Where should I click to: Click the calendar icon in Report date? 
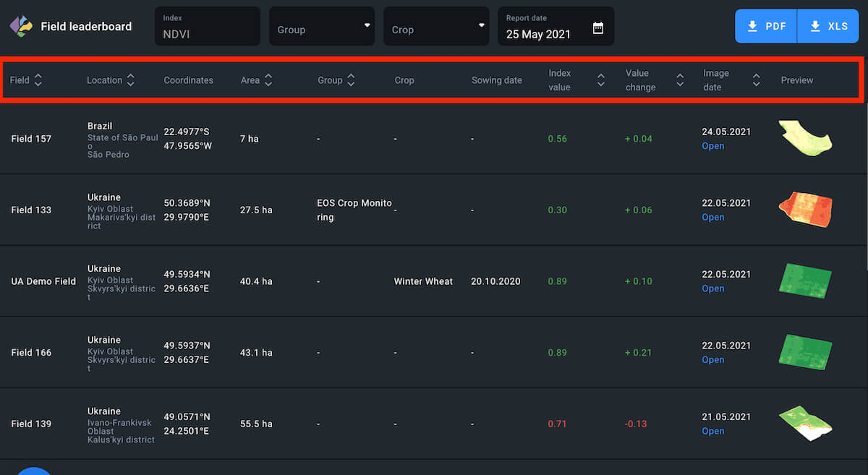click(597, 28)
